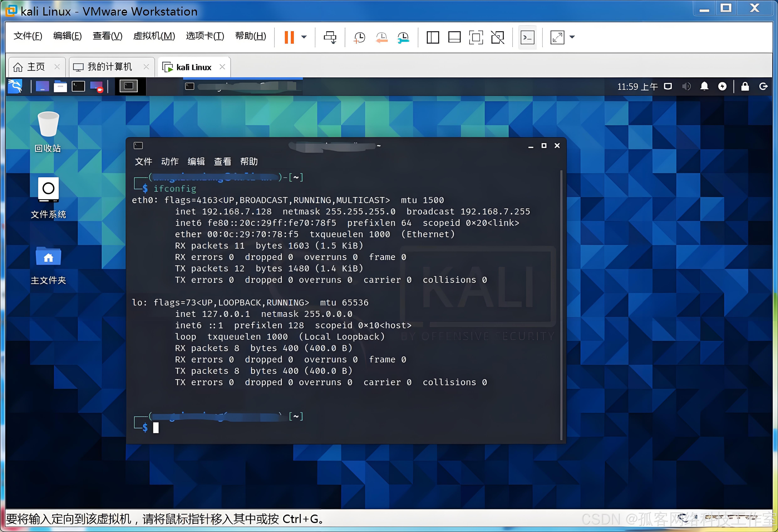778x532 pixels.
Task: Open the 帮助(H) menu
Action: tap(251, 36)
